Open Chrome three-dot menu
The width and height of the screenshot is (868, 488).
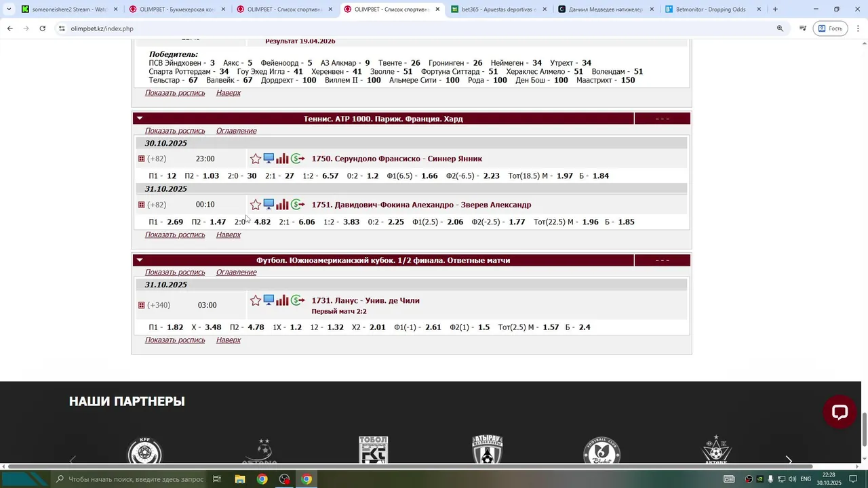(x=859, y=28)
